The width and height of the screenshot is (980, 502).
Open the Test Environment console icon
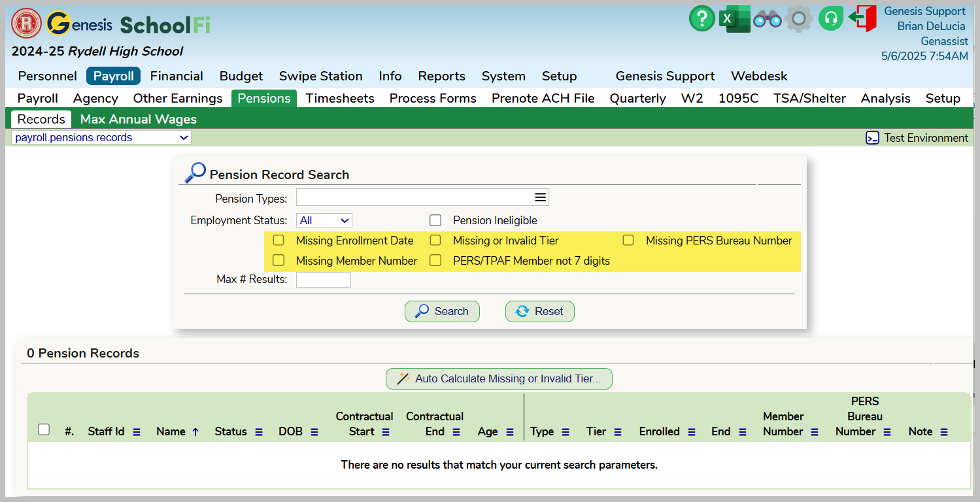coord(872,138)
